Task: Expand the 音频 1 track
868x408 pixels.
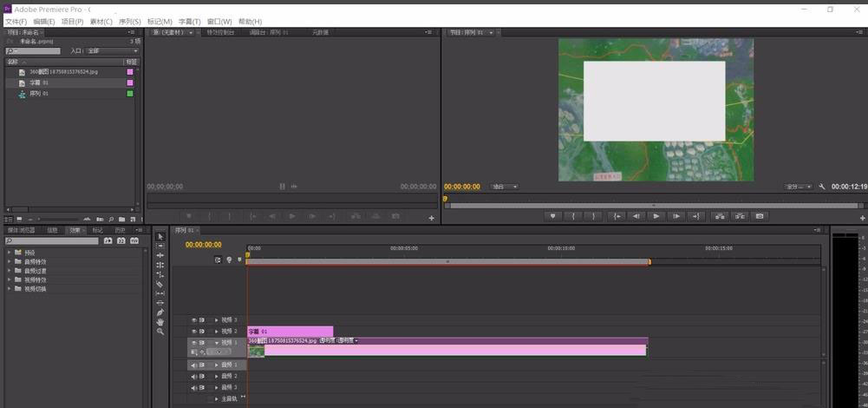Action: 217,365
